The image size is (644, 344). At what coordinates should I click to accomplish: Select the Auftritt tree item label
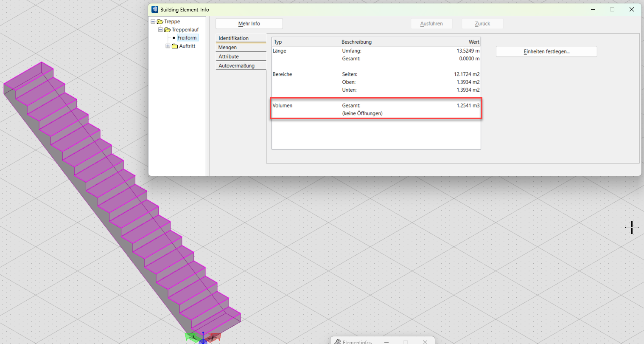[x=187, y=46]
